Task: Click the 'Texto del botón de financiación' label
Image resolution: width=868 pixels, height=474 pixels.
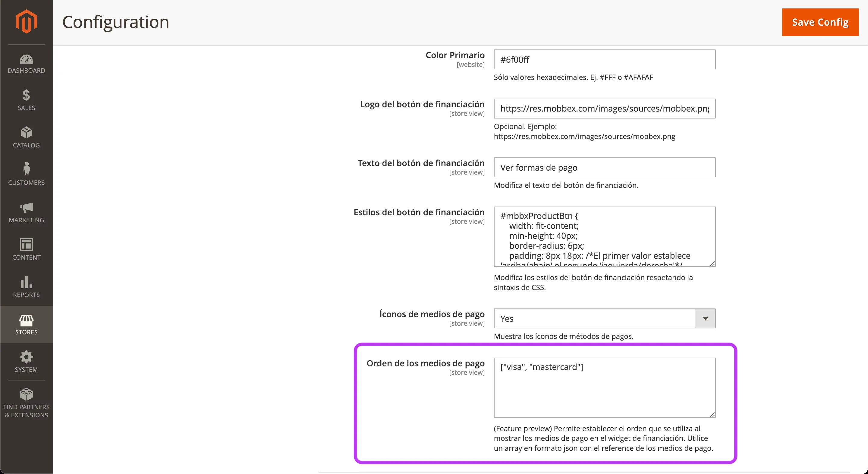Action: tap(421, 163)
